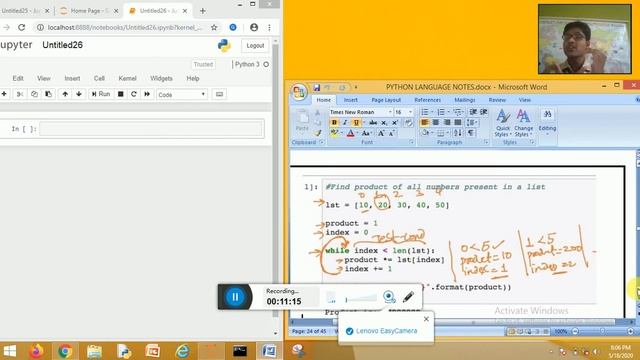The width and height of the screenshot is (640, 360).
Task: Click restart and run all fast-forward icon
Action: [x=147, y=94]
